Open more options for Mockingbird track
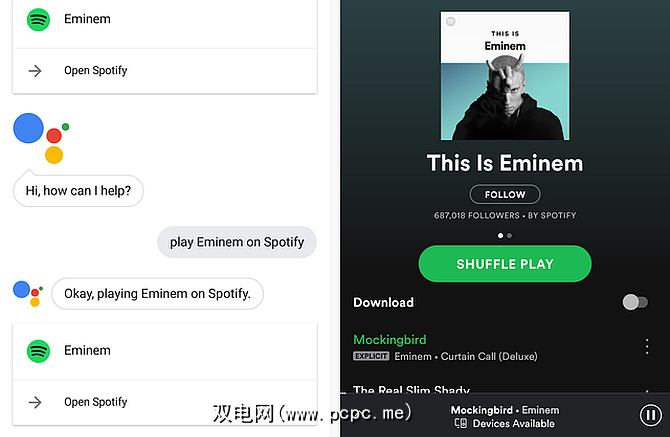Image resolution: width=670 pixels, height=437 pixels. [647, 346]
